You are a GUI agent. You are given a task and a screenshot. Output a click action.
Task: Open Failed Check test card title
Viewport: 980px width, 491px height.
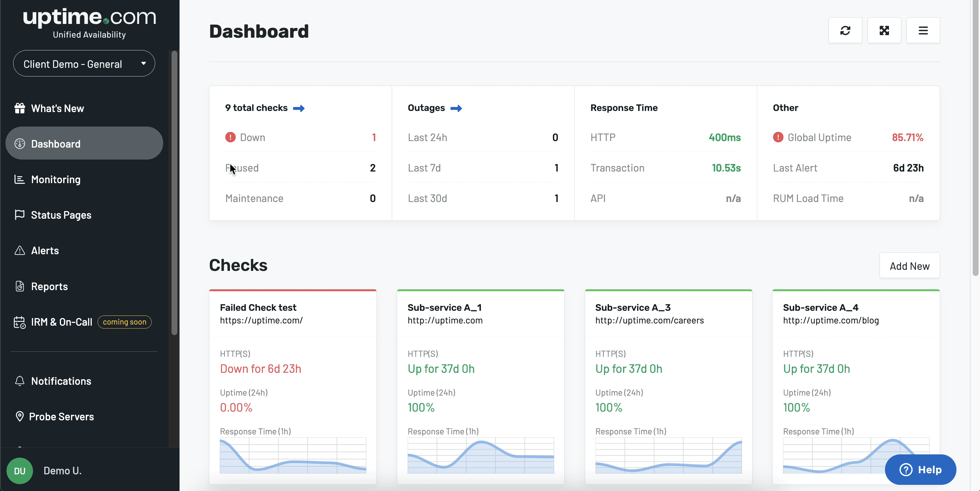click(258, 307)
